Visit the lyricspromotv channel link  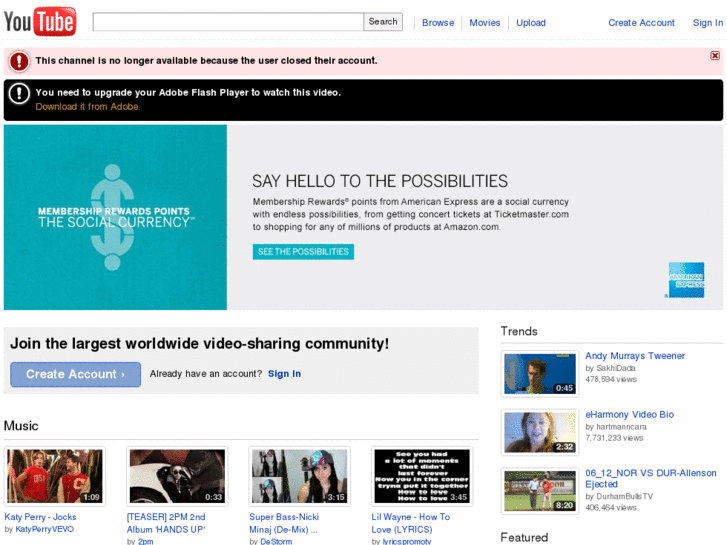pyautogui.click(x=407, y=541)
